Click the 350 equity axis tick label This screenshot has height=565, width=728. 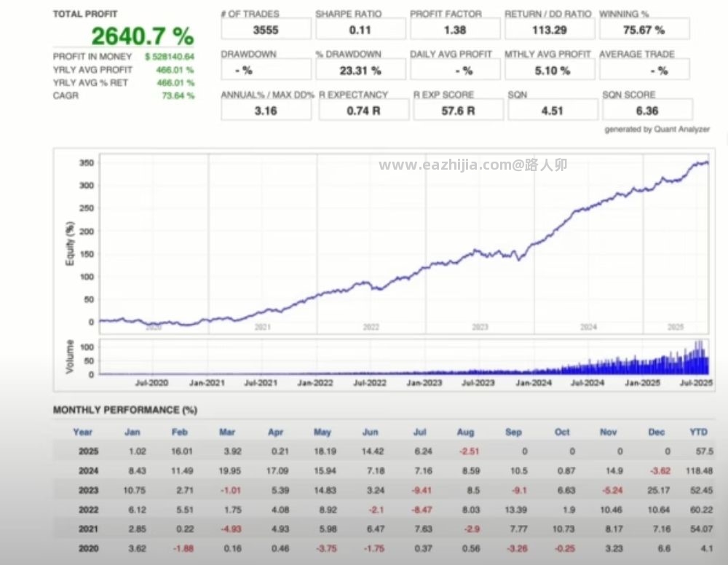(87, 163)
